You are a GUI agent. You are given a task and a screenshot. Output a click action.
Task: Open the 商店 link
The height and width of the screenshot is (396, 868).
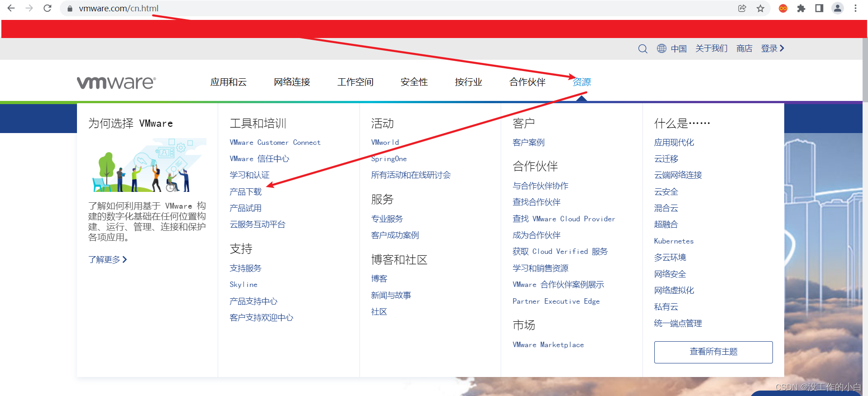tap(744, 48)
